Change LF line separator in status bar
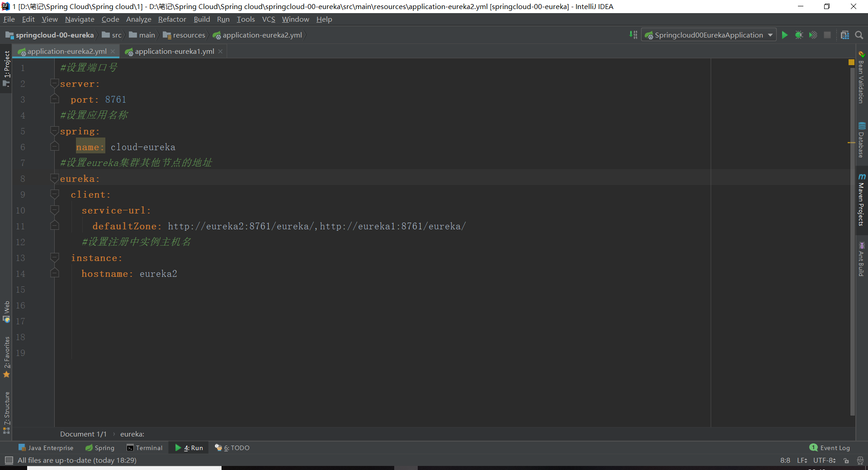 (802, 461)
